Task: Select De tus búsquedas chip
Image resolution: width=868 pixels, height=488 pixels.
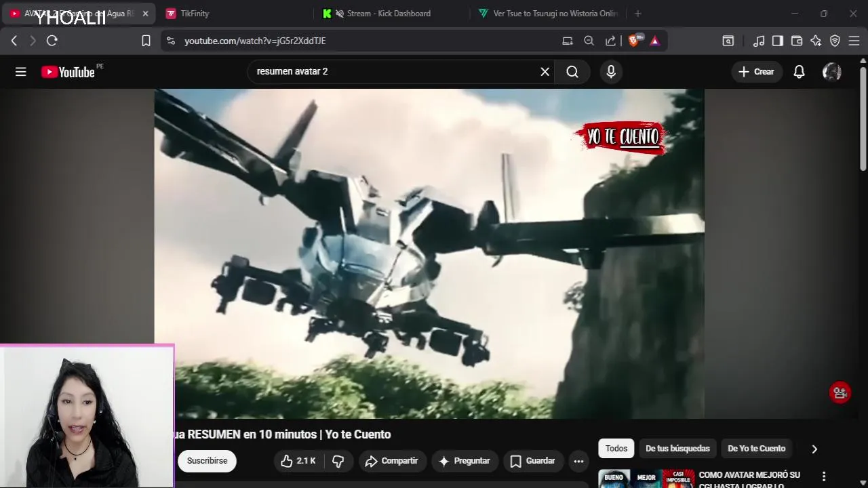Action: coord(677,449)
